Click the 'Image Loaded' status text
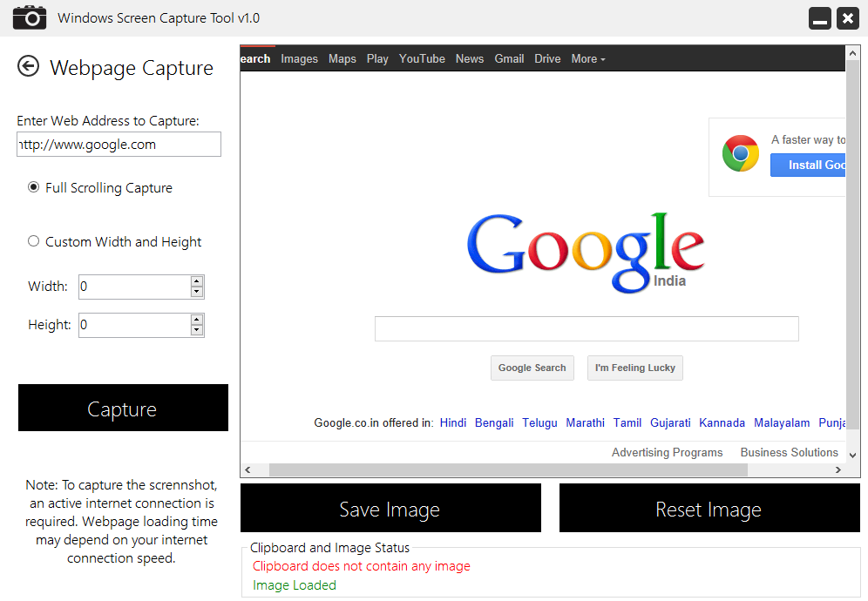Screen dimensions: 868x601 [294, 585]
